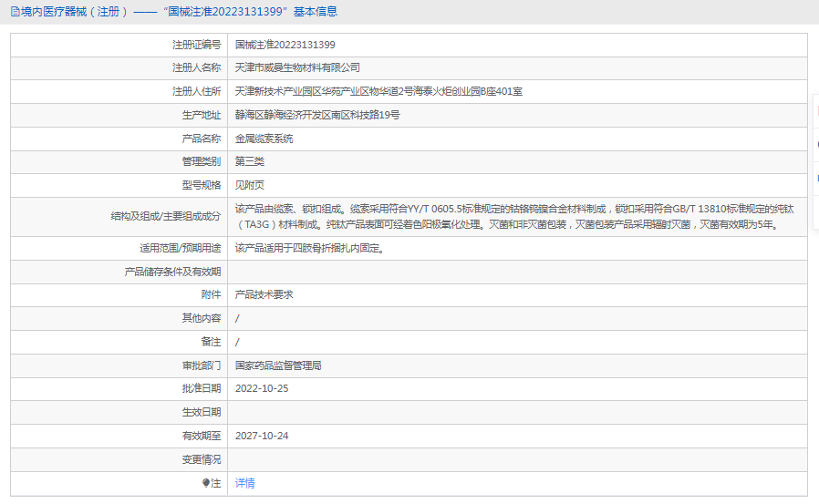819x504 pixels.
Task: Click the 审批部门 label
Action: [202, 365]
